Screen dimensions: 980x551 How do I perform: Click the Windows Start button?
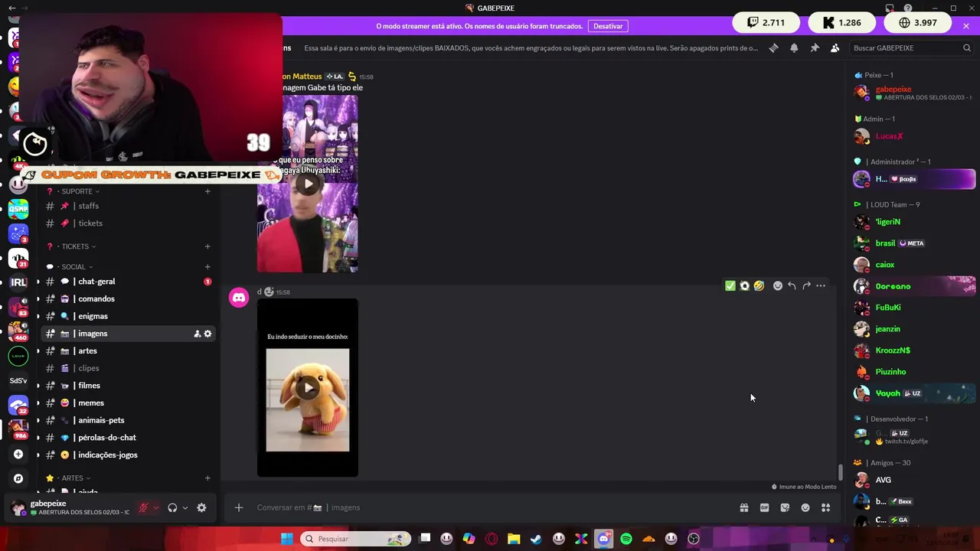click(286, 539)
